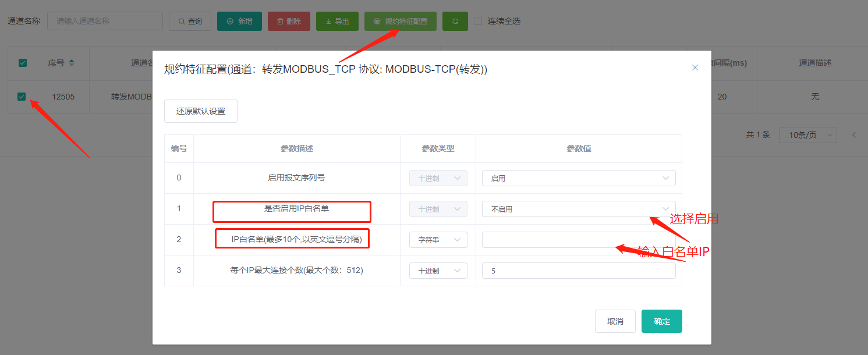Enable the 连续全选 checkbox

coord(478,21)
